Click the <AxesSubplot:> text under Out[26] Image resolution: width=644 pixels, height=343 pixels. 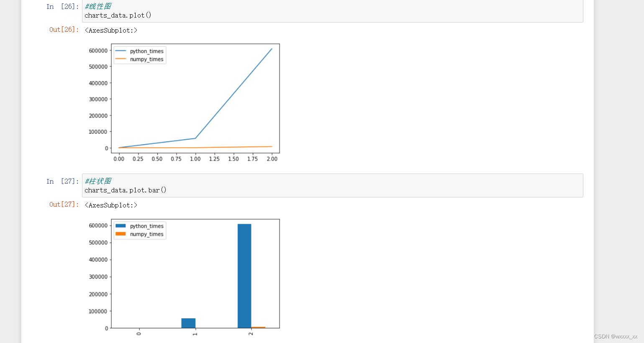click(x=111, y=30)
